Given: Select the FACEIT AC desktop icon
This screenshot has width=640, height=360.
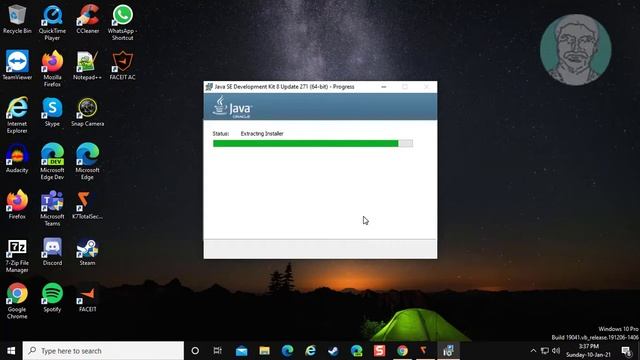Looking at the screenshot, I should point(122,65).
